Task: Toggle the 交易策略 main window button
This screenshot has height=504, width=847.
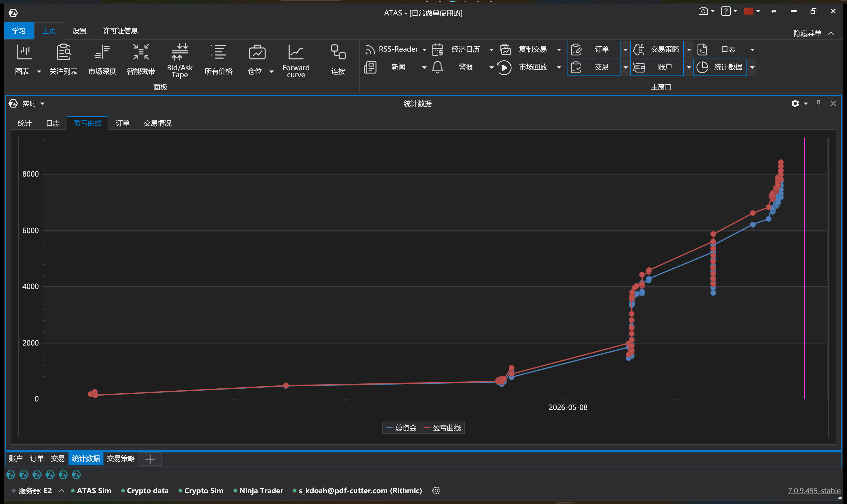Action: click(657, 50)
